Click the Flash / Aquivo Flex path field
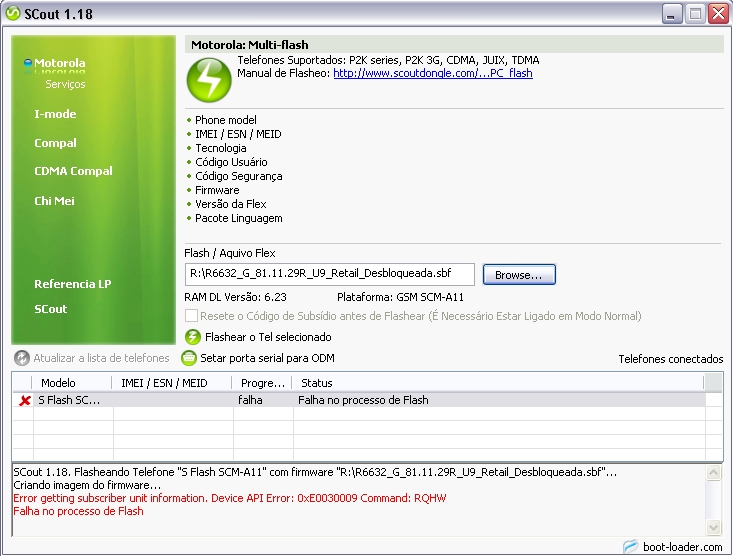 pyautogui.click(x=330, y=274)
